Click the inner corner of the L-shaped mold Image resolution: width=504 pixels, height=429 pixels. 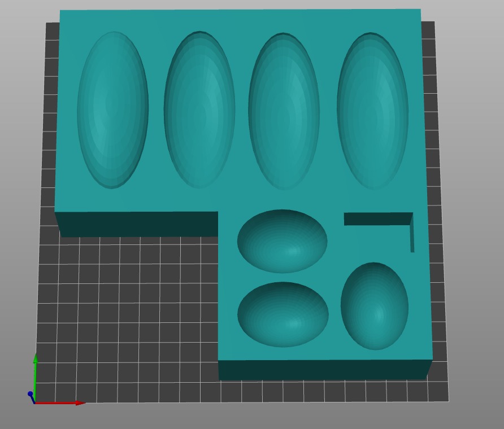point(219,213)
